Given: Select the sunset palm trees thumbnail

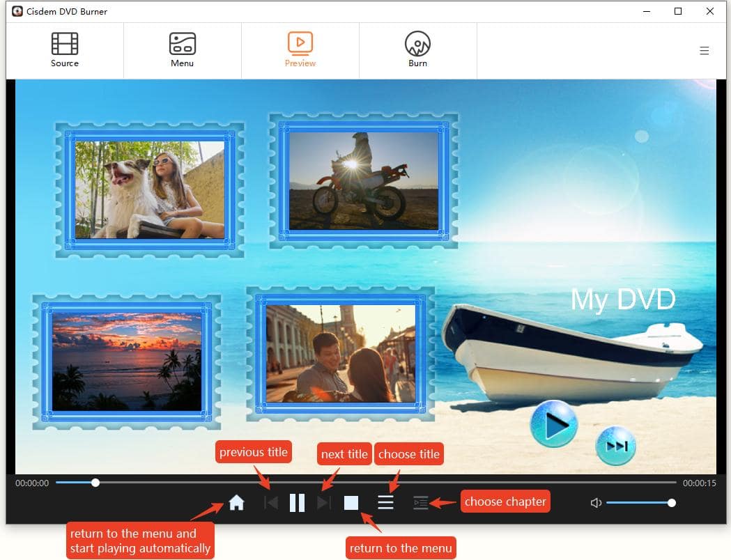Looking at the screenshot, I should point(127,361).
